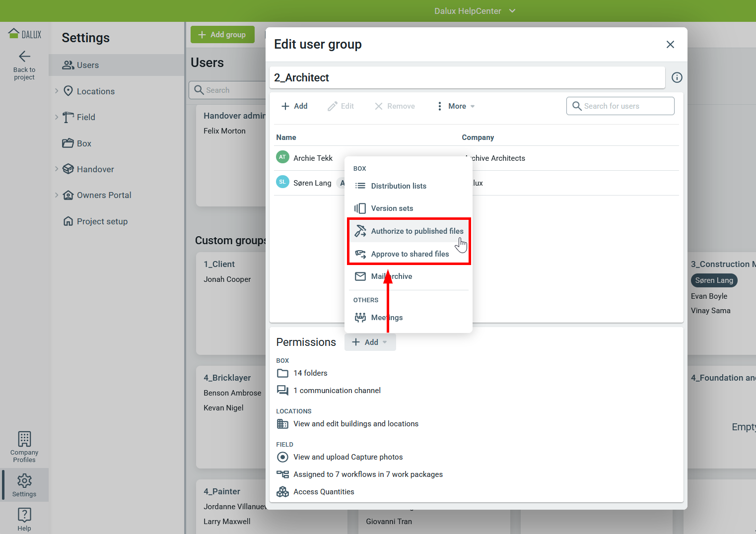Click Add in the user toolbar
Viewport: 756px width, 534px height.
click(294, 106)
